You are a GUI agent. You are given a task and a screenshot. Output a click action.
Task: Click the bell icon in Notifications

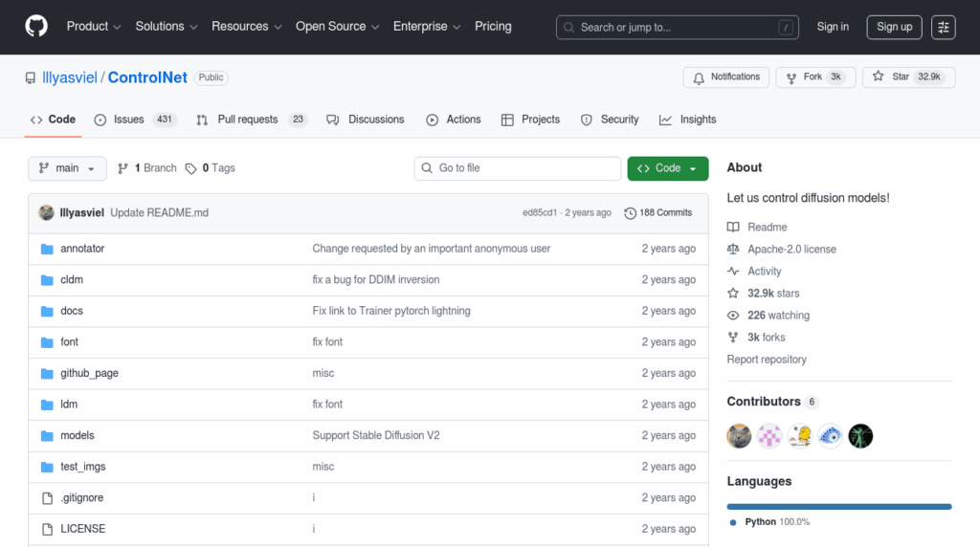tap(698, 77)
